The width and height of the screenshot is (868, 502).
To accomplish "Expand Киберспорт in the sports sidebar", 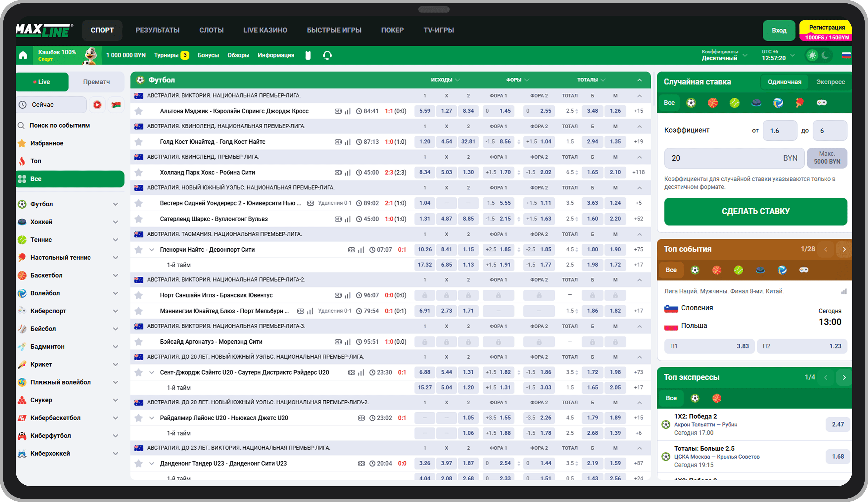I will (x=115, y=311).
